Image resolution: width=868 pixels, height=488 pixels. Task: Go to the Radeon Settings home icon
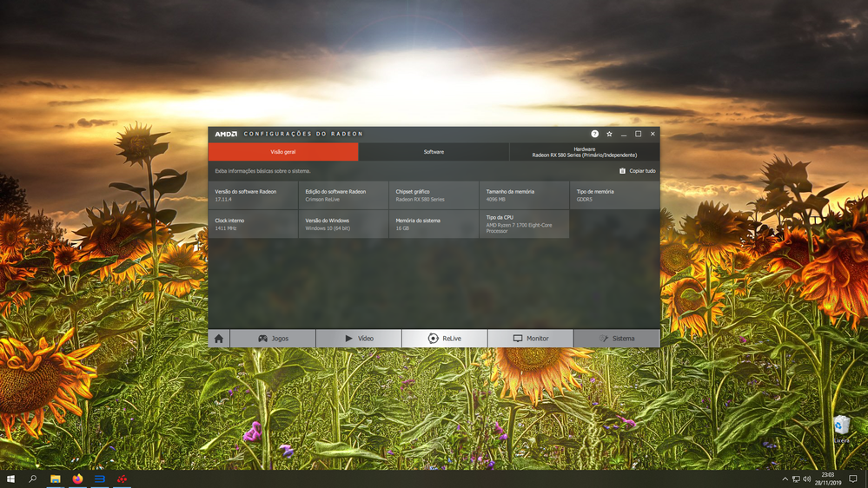pos(219,339)
